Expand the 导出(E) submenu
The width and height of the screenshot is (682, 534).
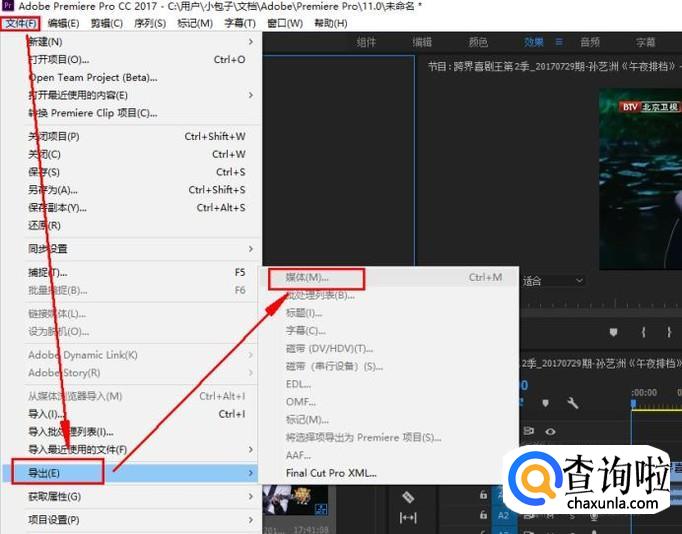coord(251,473)
